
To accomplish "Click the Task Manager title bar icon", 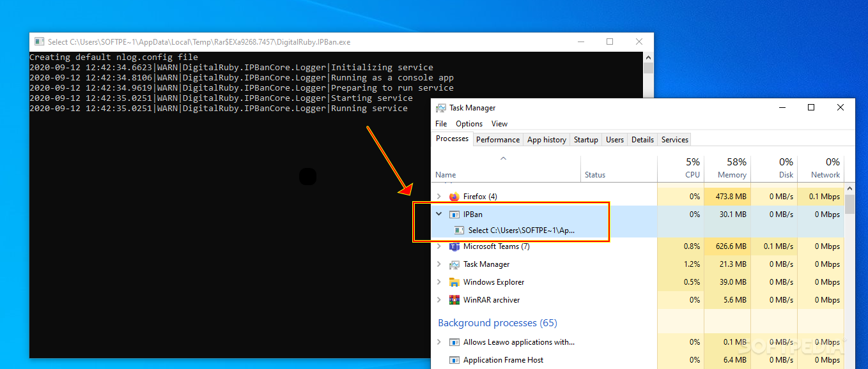I will click(x=441, y=108).
